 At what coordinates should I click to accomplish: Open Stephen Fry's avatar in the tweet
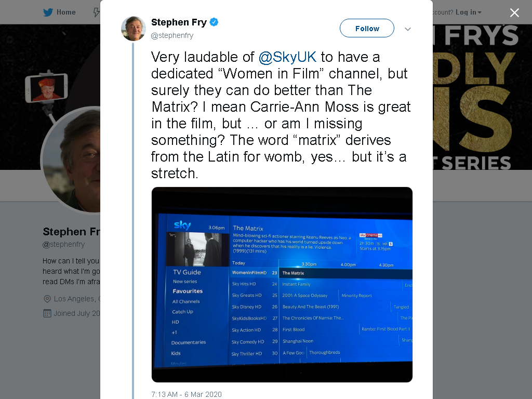134,29
